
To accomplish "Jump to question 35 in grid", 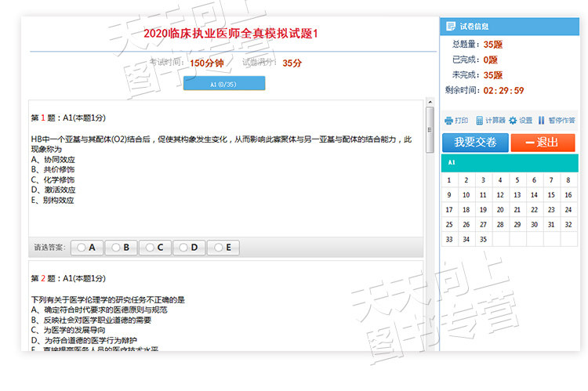I will 483,239.
